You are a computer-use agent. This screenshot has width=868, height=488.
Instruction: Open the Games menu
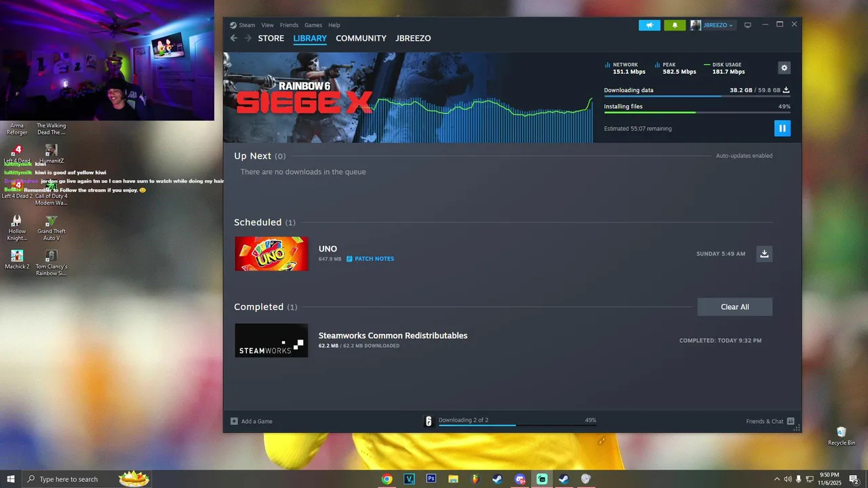click(313, 25)
